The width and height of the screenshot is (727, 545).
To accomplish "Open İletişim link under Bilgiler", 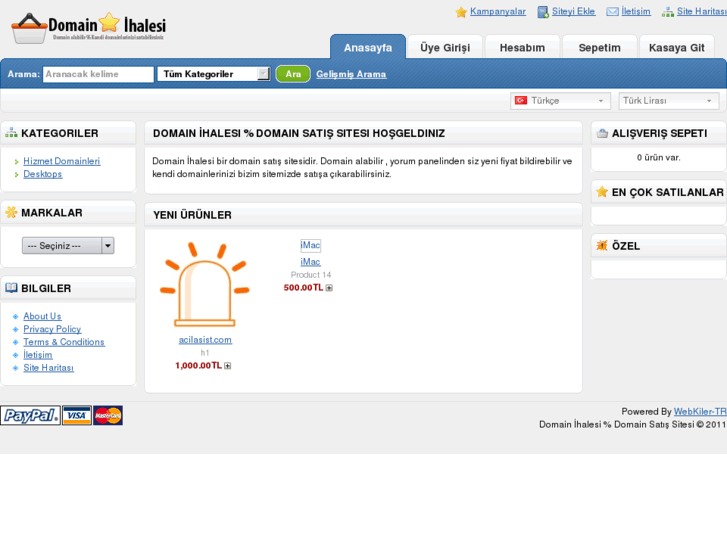I will pyautogui.click(x=38, y=355).
